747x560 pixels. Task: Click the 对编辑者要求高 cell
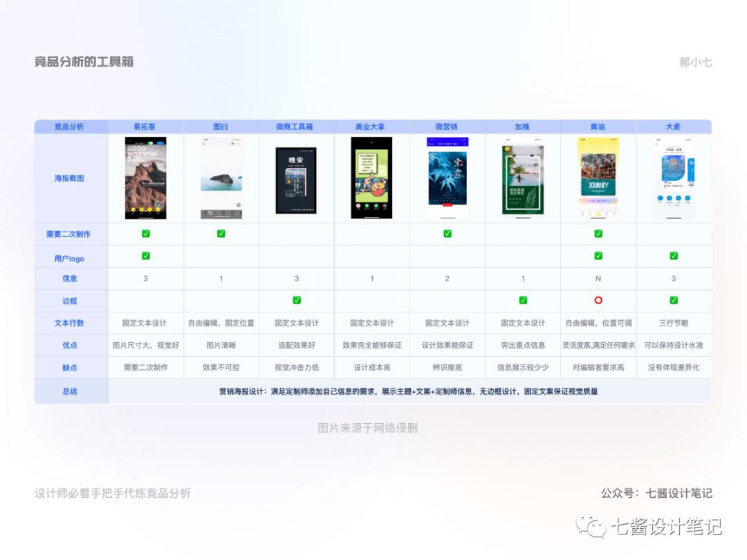point(598,368)
